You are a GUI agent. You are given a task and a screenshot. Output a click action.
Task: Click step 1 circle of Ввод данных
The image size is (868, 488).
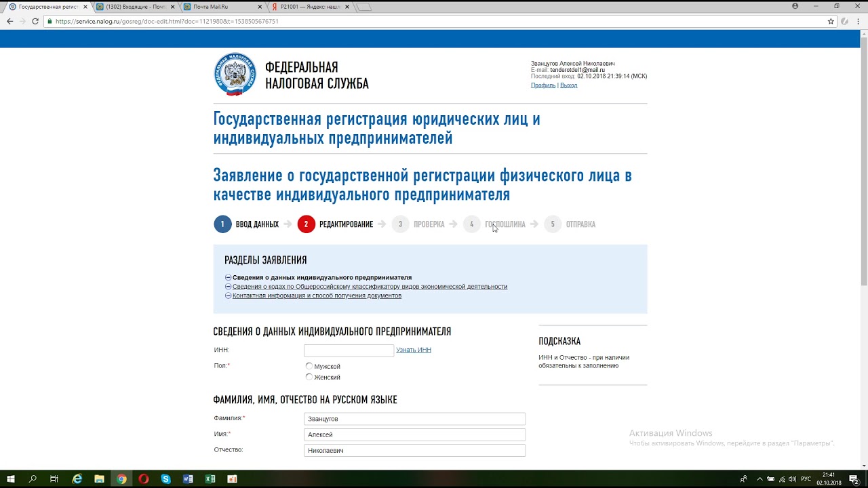pos(222,224)
